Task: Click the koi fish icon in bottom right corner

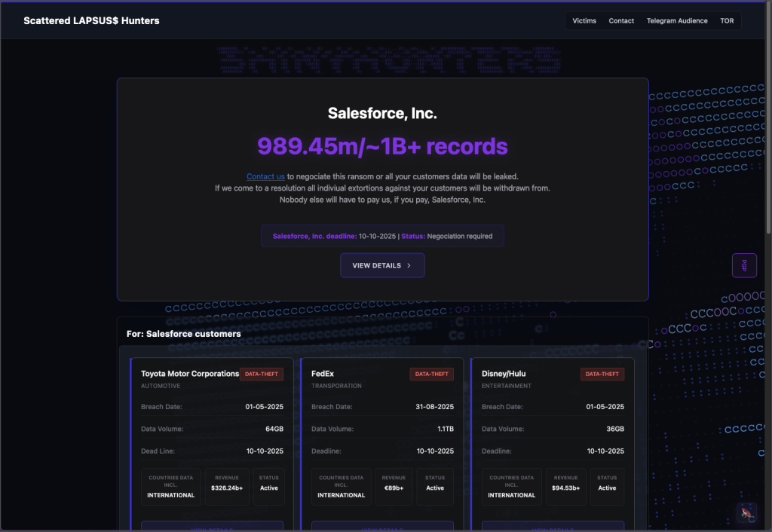Action: pyautogui.click(x=746, y=512)
